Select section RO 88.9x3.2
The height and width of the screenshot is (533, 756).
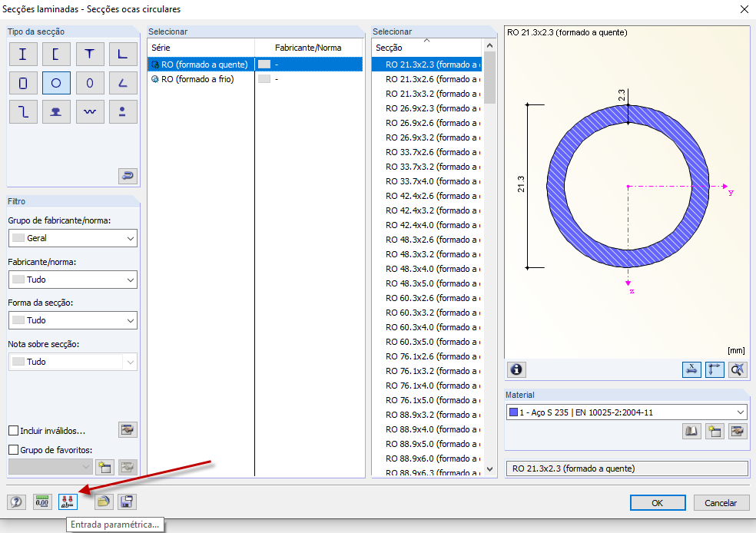click(x=426, y=415)
